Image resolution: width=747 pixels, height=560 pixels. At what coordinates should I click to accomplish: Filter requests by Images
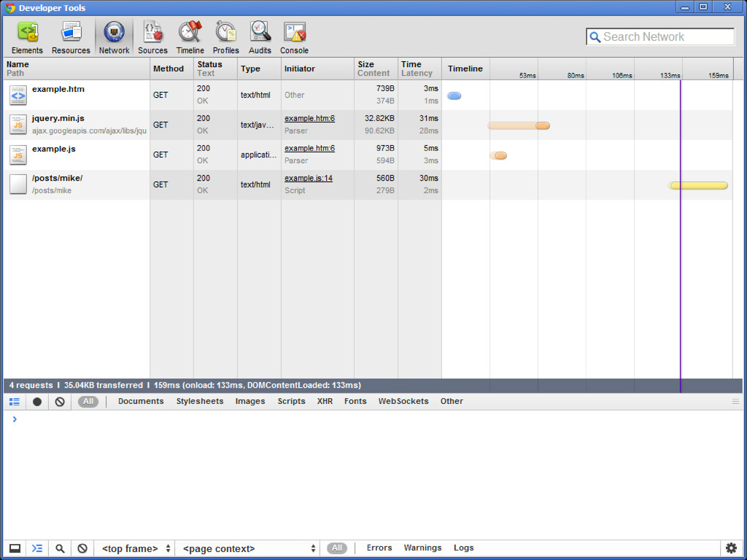coord(250,402)
